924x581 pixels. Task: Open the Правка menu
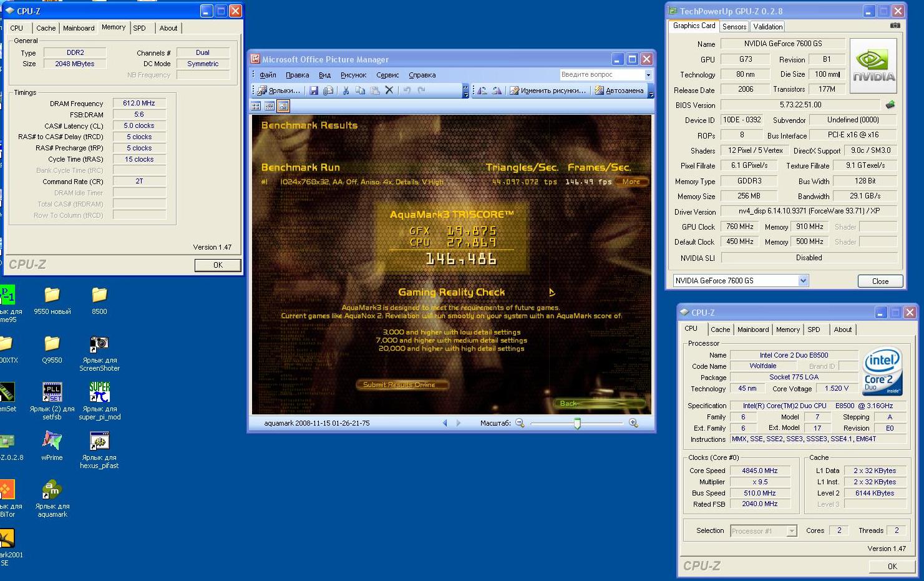pos(297,75)
